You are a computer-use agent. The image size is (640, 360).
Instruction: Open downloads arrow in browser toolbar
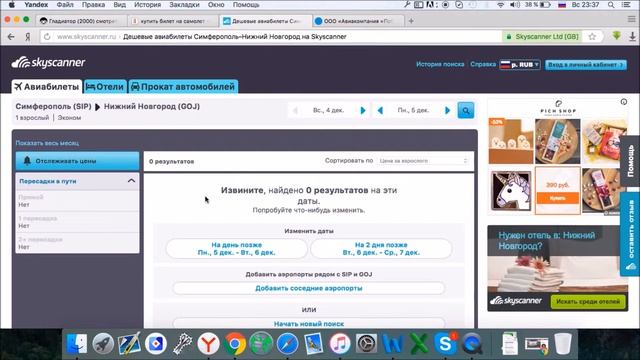tap(632, 36)
